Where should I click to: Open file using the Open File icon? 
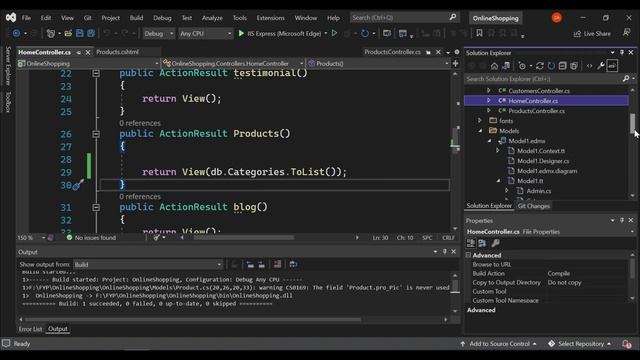click(x=68, y=33)
